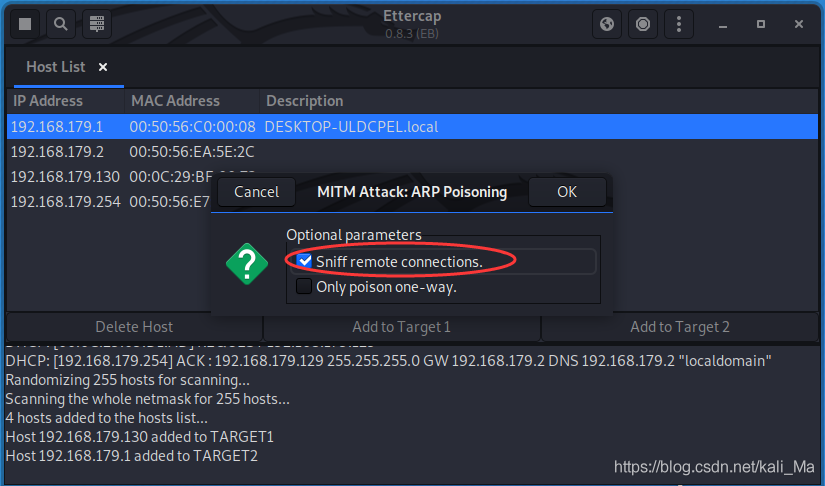
Task: Click Add to Target 1 button
Action: (x=402, y=326)
